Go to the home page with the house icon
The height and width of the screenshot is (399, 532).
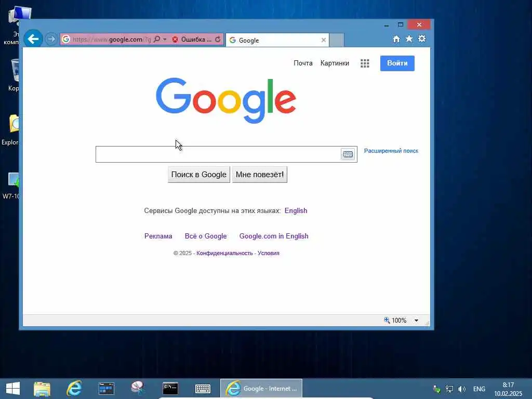click(x=396, y=39)
